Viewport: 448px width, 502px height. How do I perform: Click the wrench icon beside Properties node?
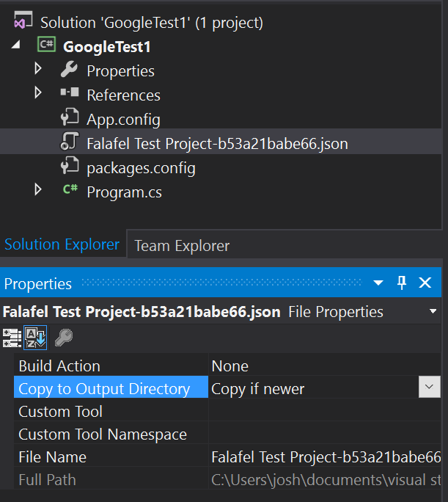tap(69, 69)
